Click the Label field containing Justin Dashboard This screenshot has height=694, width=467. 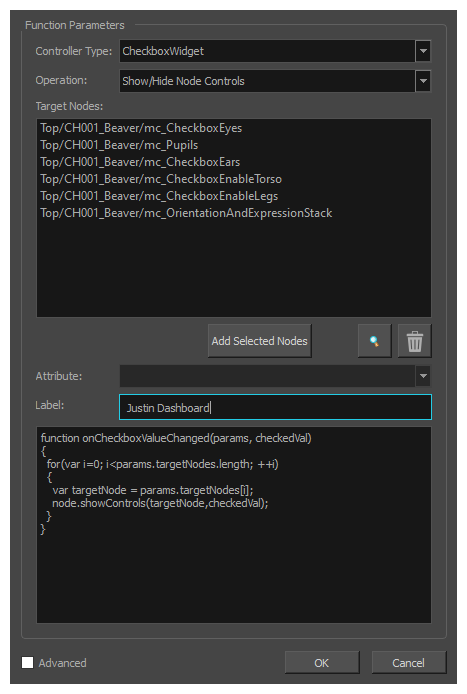pos(275,407)
